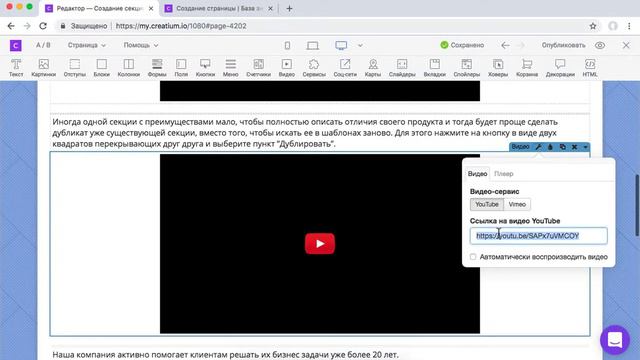Viewport: 640px width, 360px height.
Task: Open Chrome's three-dot menu
Action: (629, 26)
